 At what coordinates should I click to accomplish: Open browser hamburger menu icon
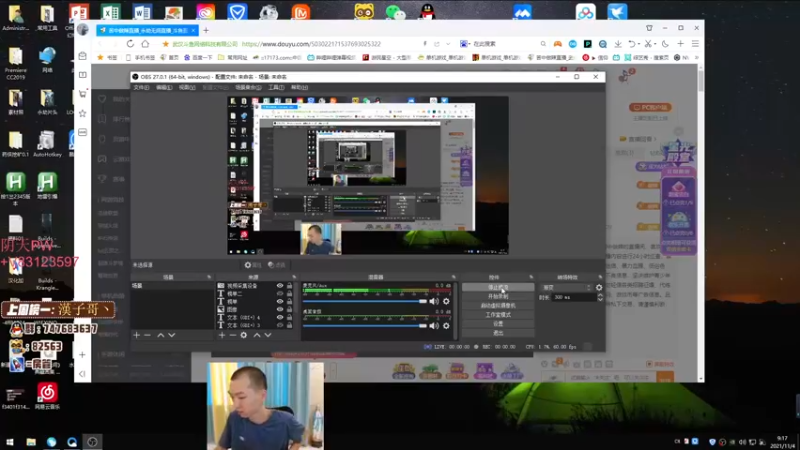pos(695,44)
